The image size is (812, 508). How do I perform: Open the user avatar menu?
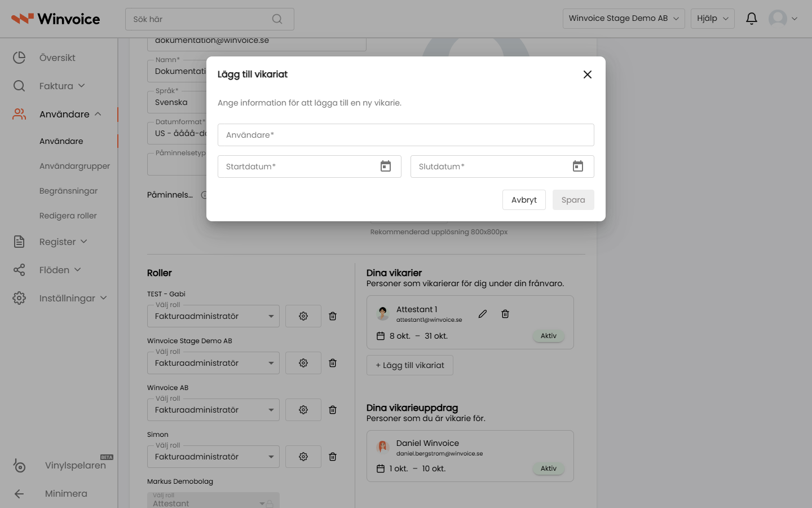(783, 19)
